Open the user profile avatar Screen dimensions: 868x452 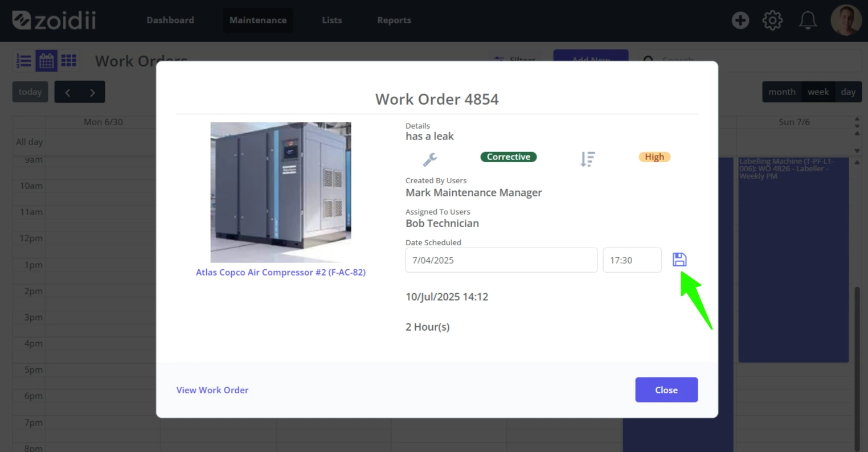click(x=846, y=20)
